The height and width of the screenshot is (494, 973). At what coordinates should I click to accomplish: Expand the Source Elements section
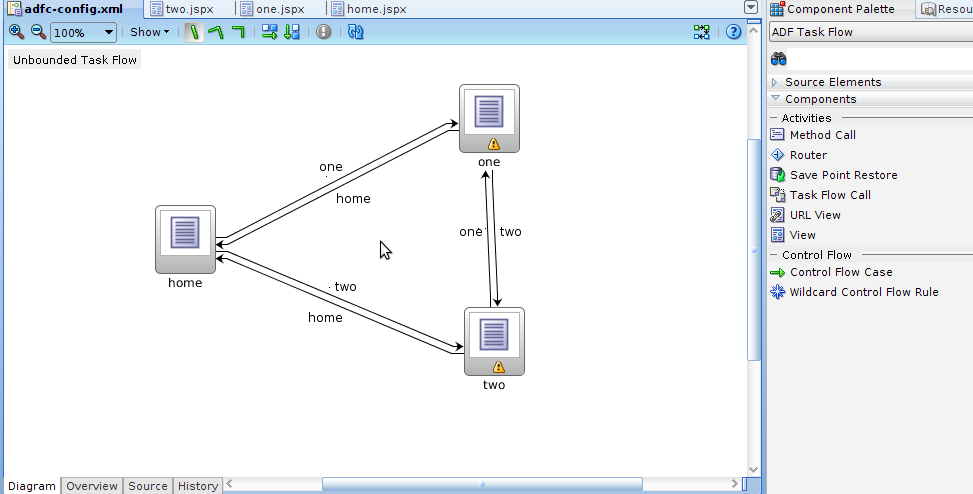pos(832,82)
